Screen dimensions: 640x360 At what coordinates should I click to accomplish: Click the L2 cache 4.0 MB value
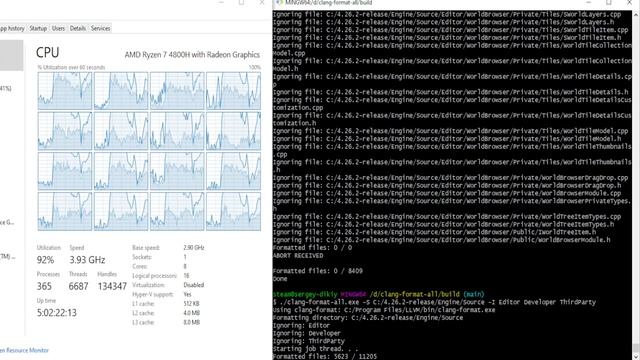[191, 313]
